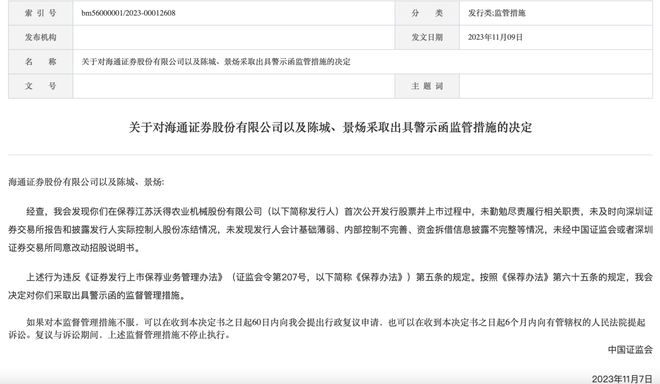Click the issue date '2023年11月09日'
660x384 pixels.
pyautogui.click(x=495, y=37)
